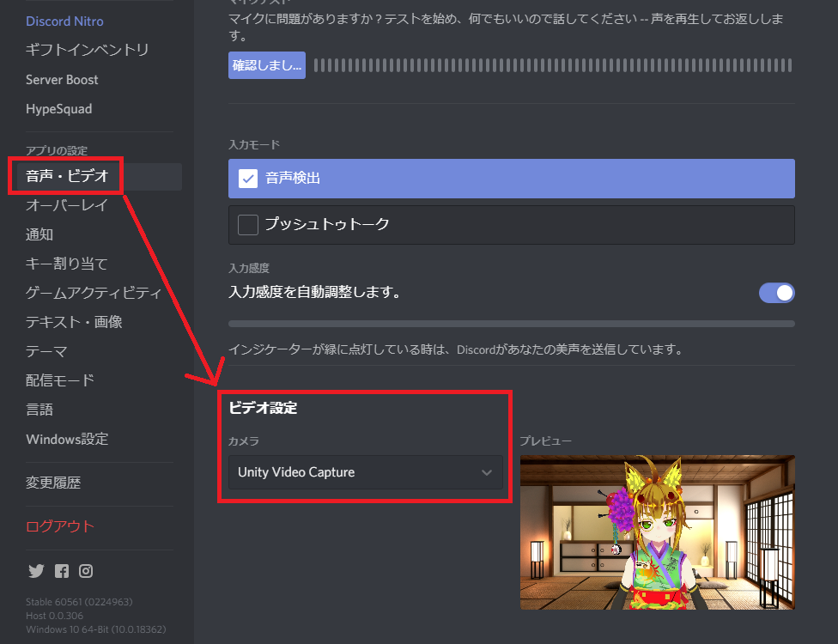This screenshot has height=644, width=838.
Task: Open the カメラ Unity Video Capture dropdown
Action: click(365, 472)
